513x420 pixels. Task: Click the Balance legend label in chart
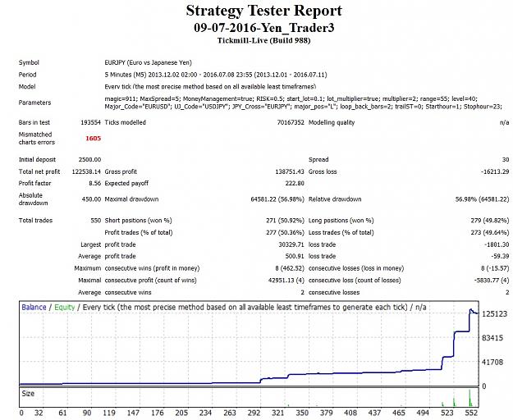(34, 308)
